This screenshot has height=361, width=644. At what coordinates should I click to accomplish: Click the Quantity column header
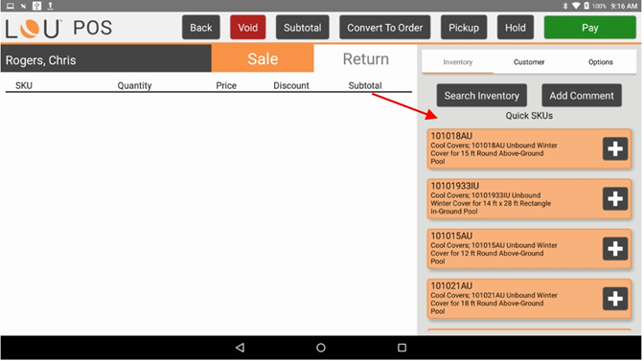135,86
